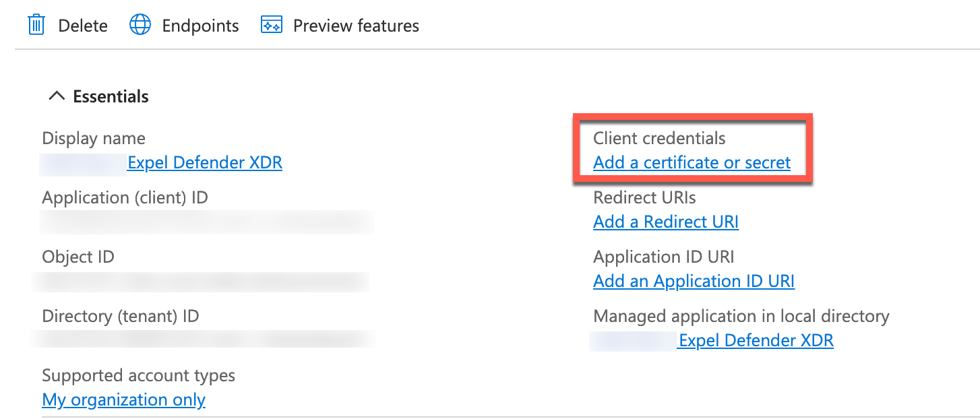Click the blurred Application (client) ID value
This screenshot has width=980, height=419.
click(x=206, y=222)
